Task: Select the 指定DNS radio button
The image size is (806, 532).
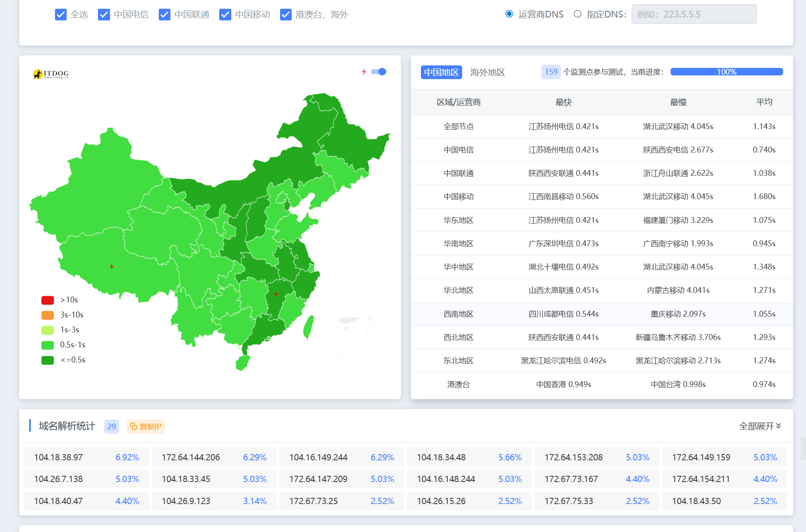Action: pos(578,14)
